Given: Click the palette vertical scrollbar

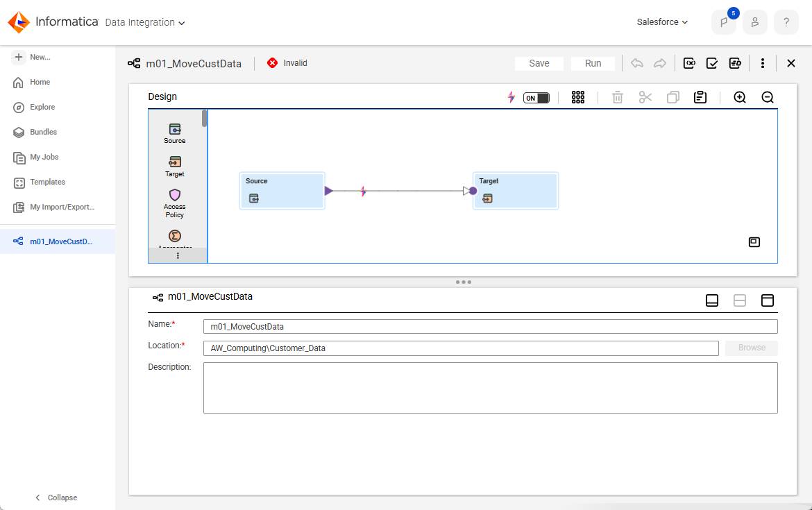Looking at the screenshot, I should 205,119.
